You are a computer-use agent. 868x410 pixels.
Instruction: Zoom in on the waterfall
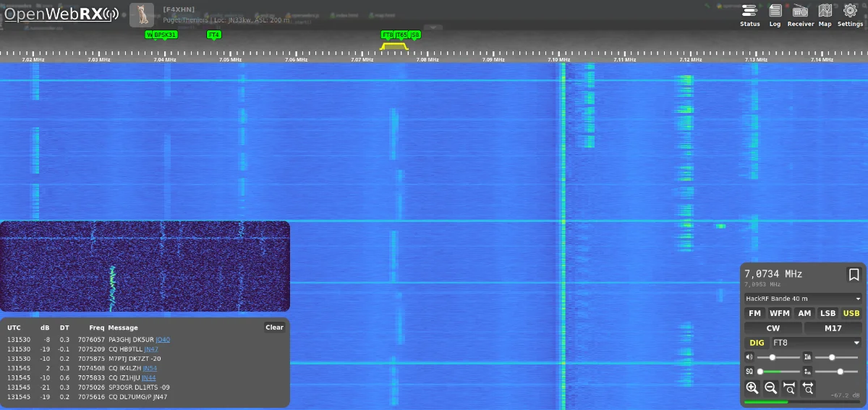[752, 388]
